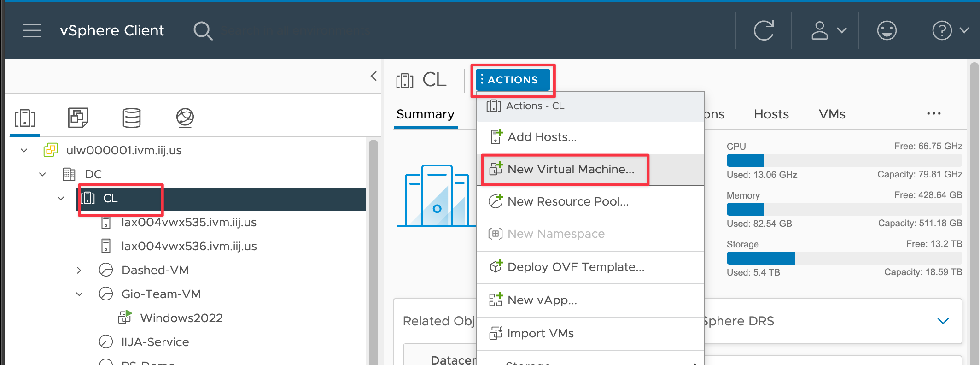Screen dimensions: 980x365
Task: Click the Gio-Team-VM resource pool icon
Action: (106, 294)
